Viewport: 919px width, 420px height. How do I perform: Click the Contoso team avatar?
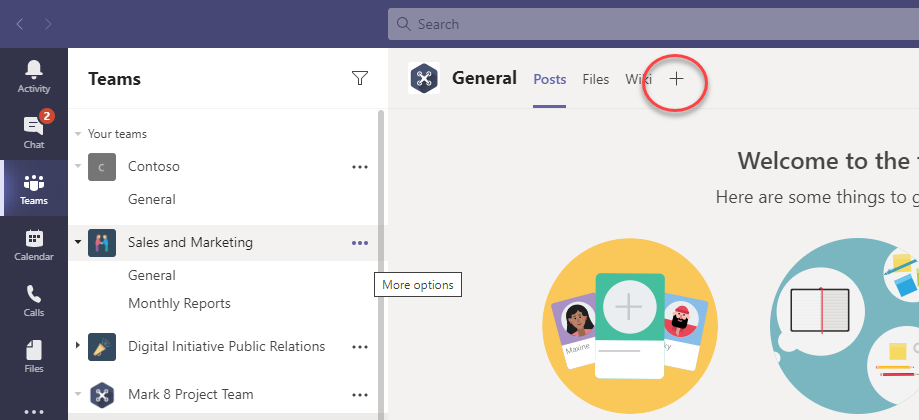point(101,167)
